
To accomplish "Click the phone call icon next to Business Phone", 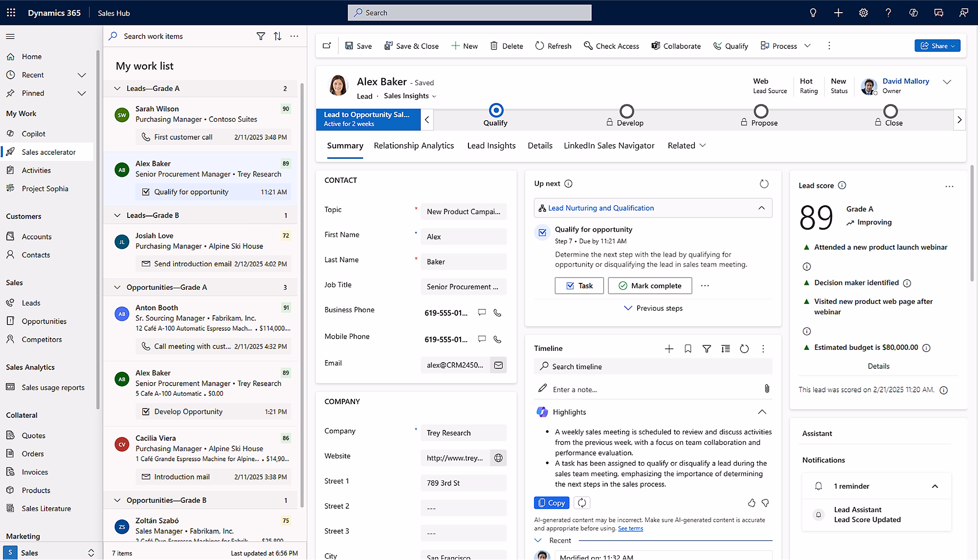I will tap(497, 313).
